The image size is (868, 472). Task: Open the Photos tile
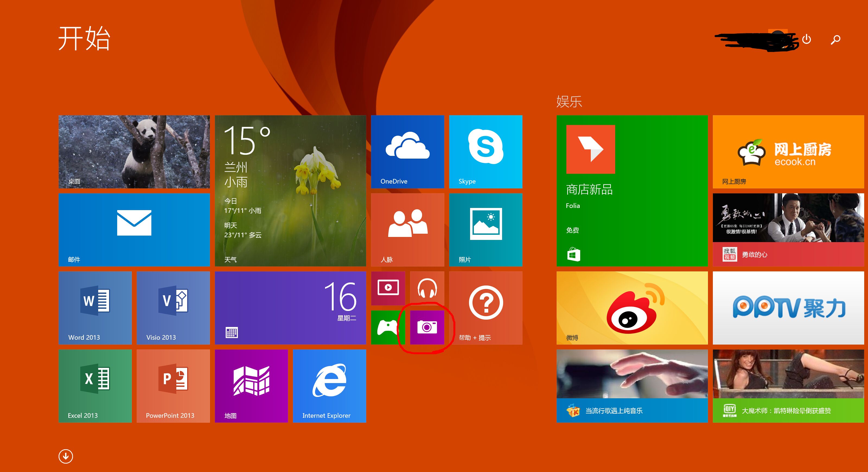coord(486,230)
